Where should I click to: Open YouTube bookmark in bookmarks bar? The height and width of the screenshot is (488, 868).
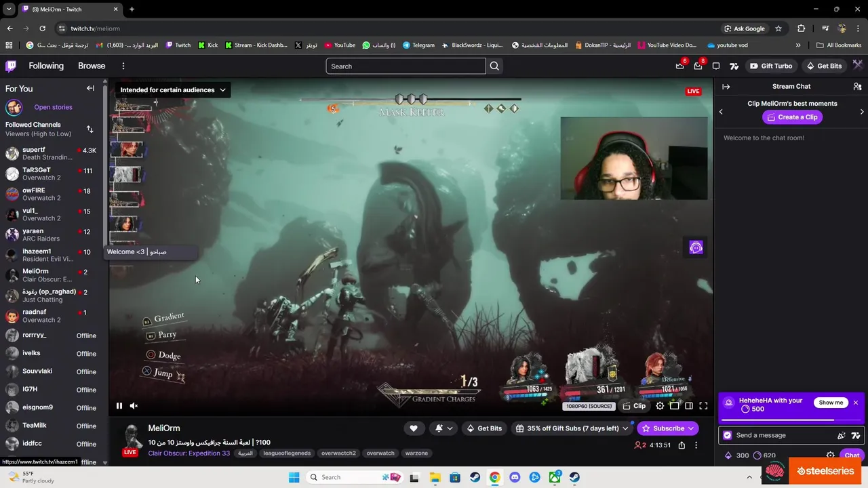pos(340,45)
